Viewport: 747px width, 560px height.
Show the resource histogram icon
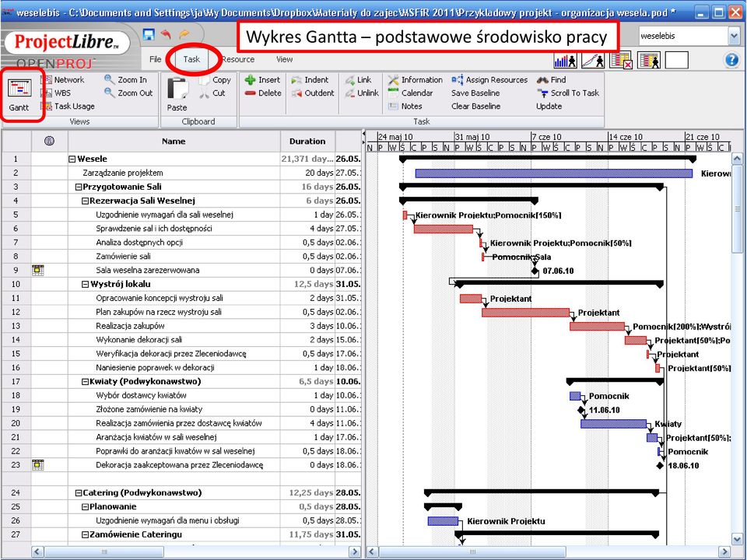pos(566,61)
